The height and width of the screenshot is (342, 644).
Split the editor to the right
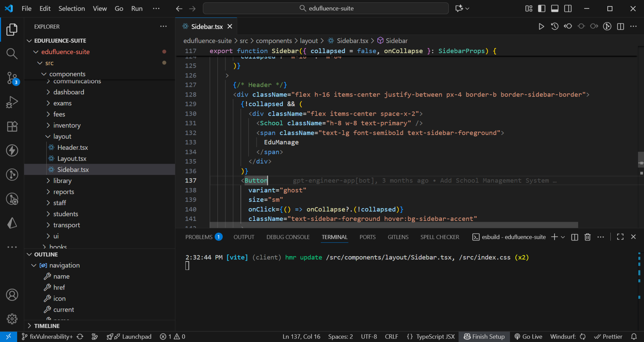pyautogui.click(x=620, y=27)
